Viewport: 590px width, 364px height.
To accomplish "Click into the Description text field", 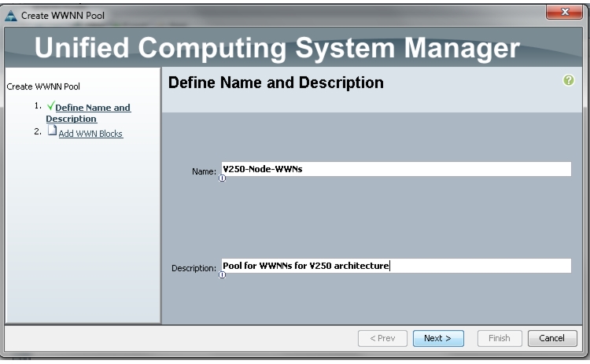I will [396, 266].
